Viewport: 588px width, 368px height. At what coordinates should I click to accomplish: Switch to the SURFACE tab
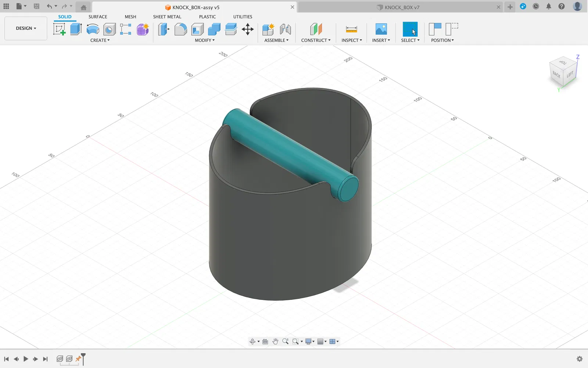point(98,17)
